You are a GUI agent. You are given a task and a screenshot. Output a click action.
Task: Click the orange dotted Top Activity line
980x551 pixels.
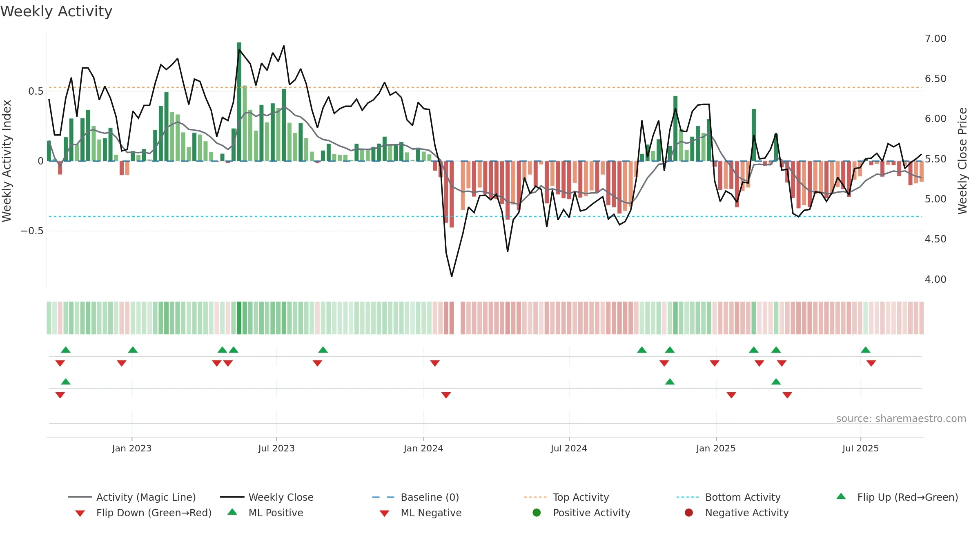click(x=485, y=87)
